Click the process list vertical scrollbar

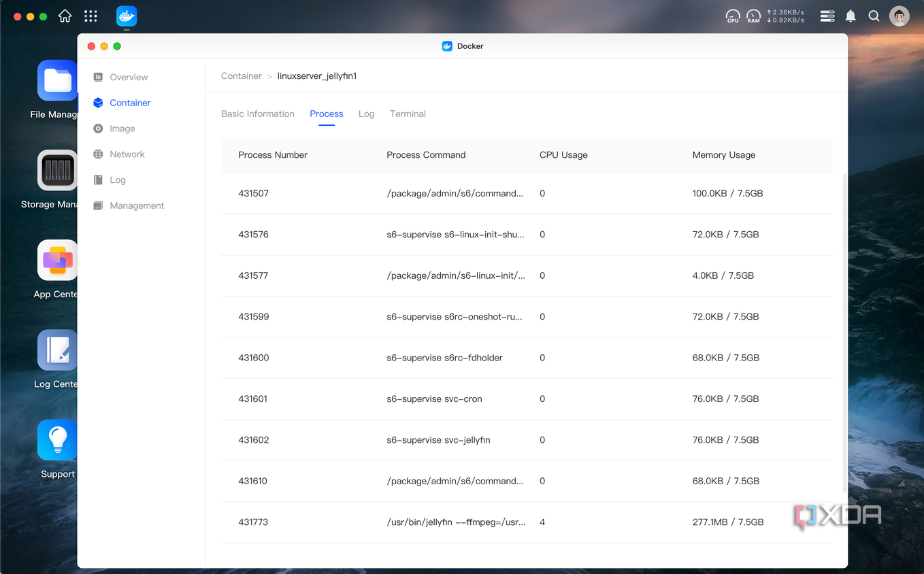[x=845, y=333]
